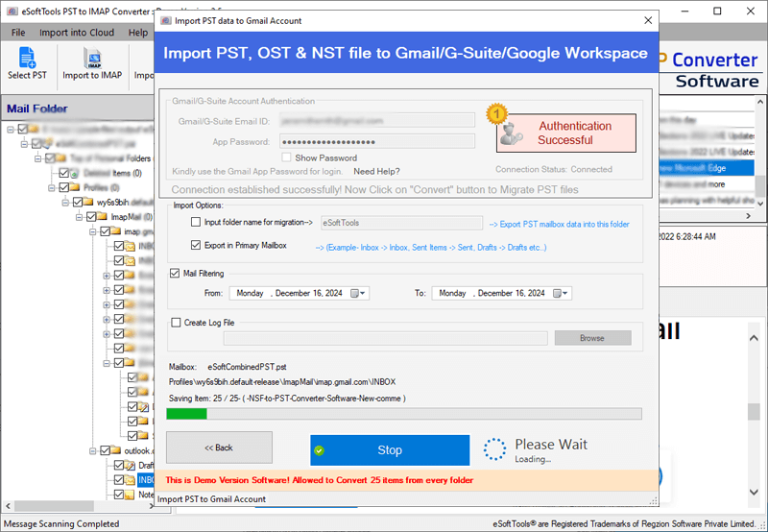Collapse the ImapMail tree node
Screen dimensions: 768x532
click(79, 216)
